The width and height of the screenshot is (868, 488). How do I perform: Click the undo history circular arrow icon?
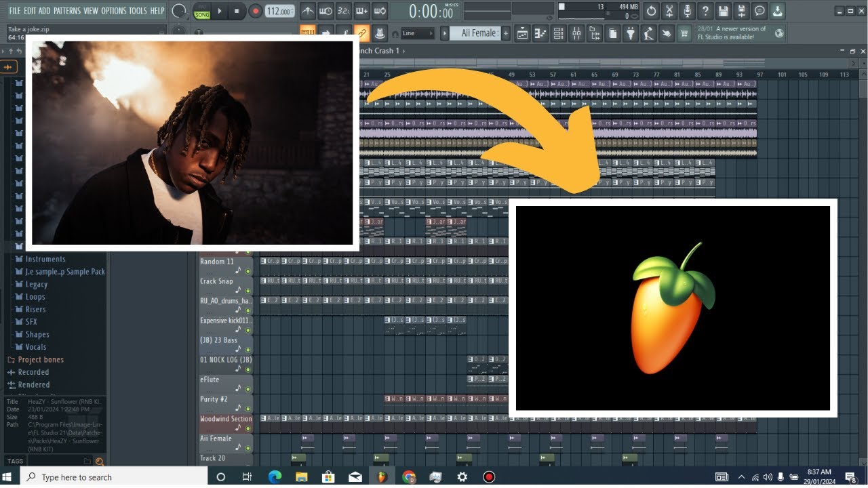tap(652, 11)
